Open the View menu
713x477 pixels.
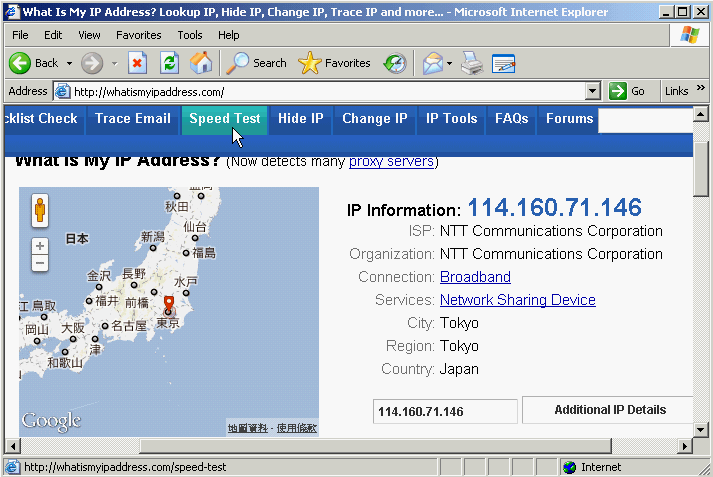point(89,35)
